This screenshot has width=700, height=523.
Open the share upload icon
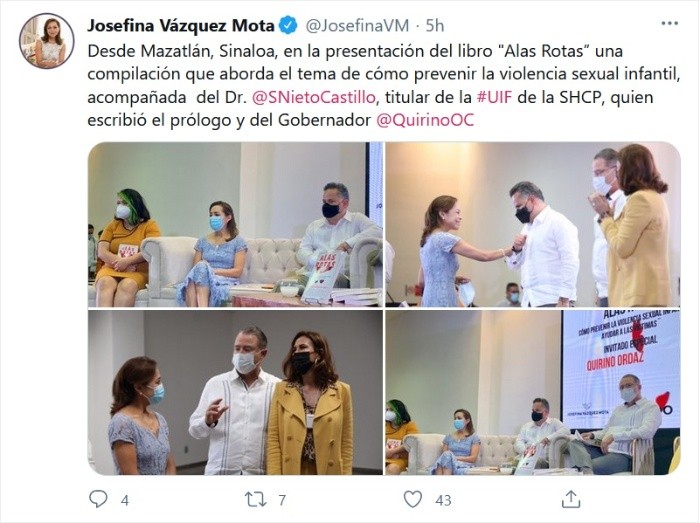[571, 499]
